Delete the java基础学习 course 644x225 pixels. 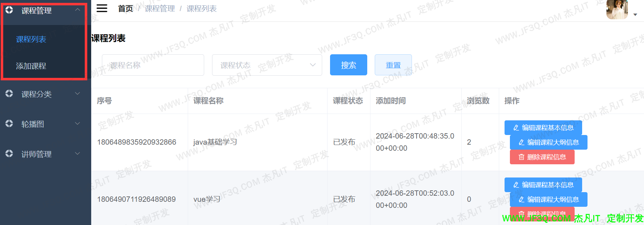click(542, 157)
